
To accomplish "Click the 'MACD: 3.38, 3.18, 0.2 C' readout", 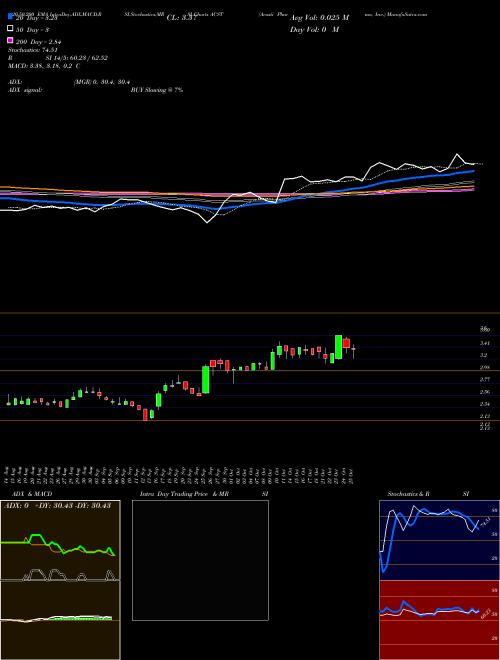I will [44, 66].
